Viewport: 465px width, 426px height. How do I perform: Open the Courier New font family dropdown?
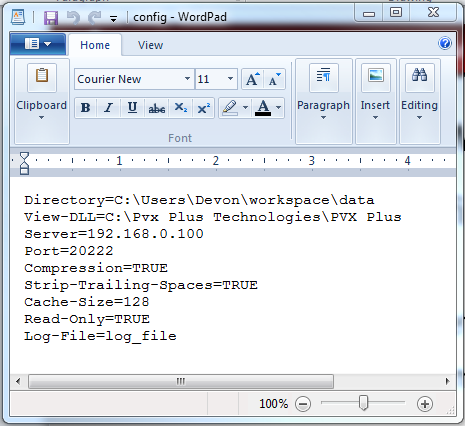tap(187, 79)
